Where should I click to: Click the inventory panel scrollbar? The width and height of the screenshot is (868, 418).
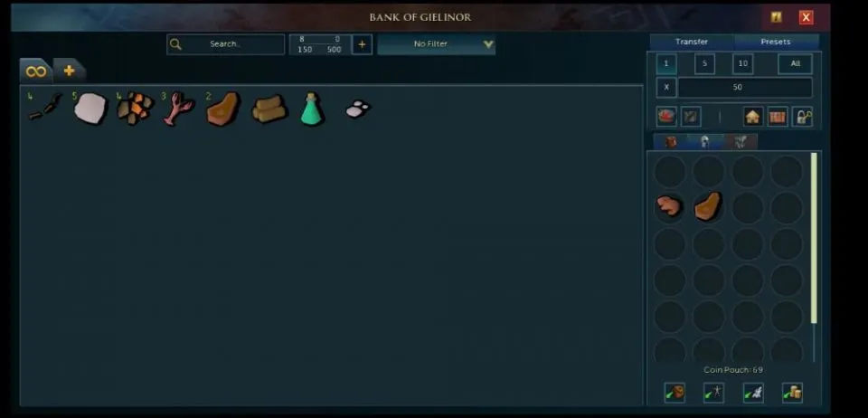point(814,238)
